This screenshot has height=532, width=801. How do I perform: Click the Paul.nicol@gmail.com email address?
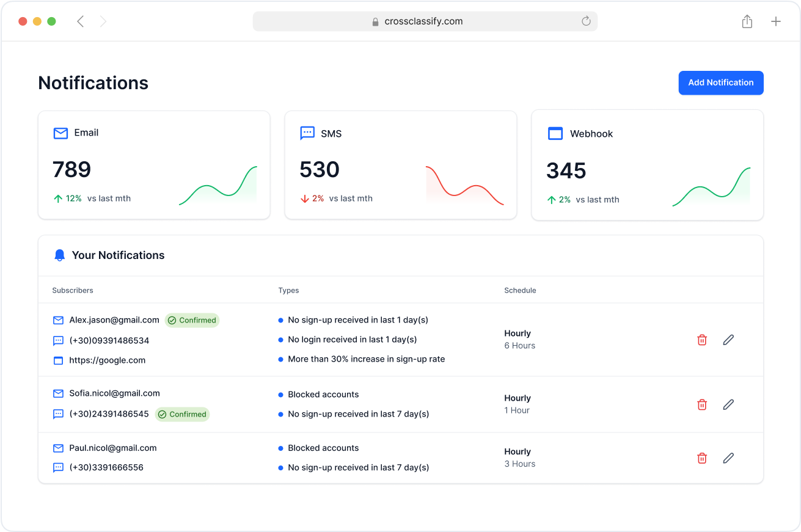click(x=113, y=448)
